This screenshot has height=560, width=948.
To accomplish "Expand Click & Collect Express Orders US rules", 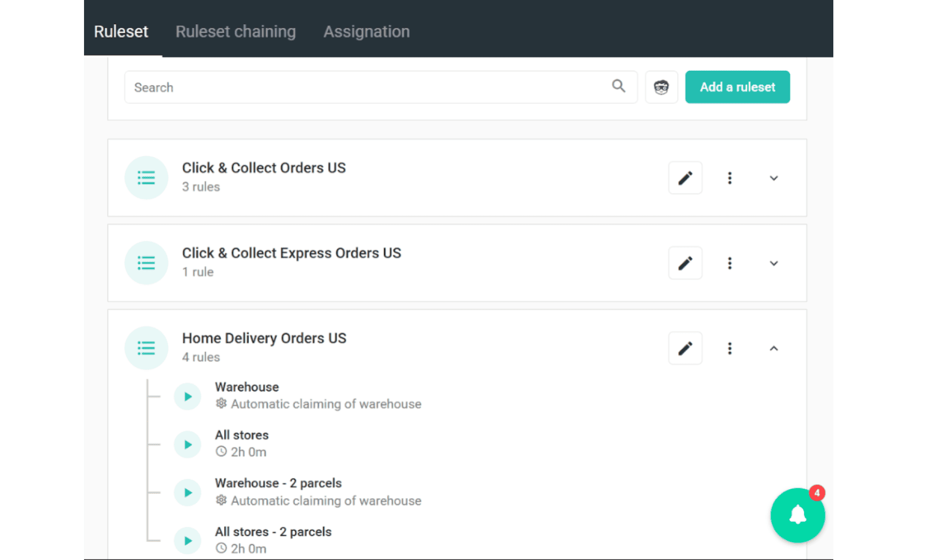I will (x=774, y=263).
